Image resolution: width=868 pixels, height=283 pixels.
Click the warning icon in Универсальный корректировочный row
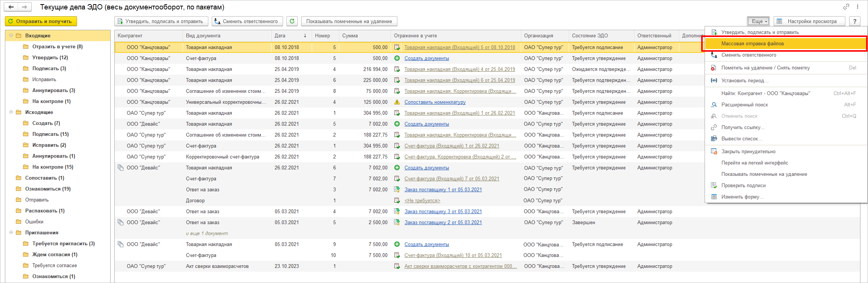point(397,102)
